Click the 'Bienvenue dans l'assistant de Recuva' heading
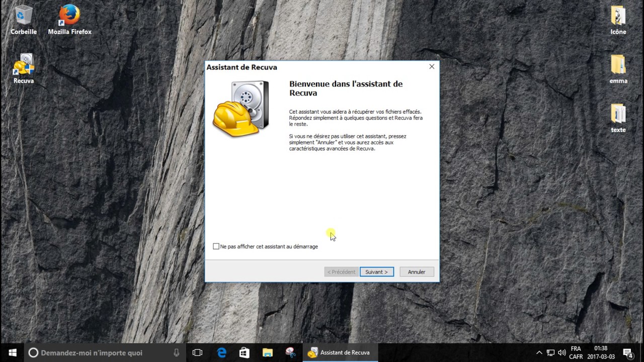This screenshot has width=644, height=362. pos(346,88)
